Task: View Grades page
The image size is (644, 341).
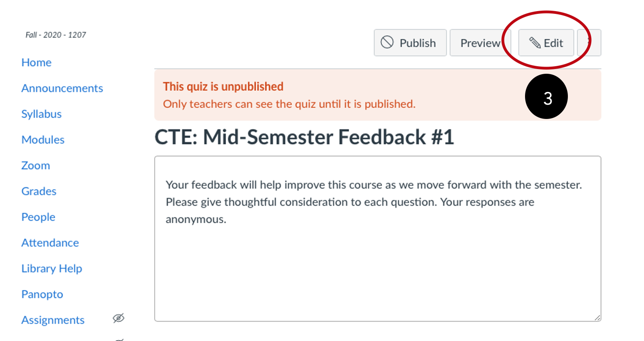Action: coord(39,191)
